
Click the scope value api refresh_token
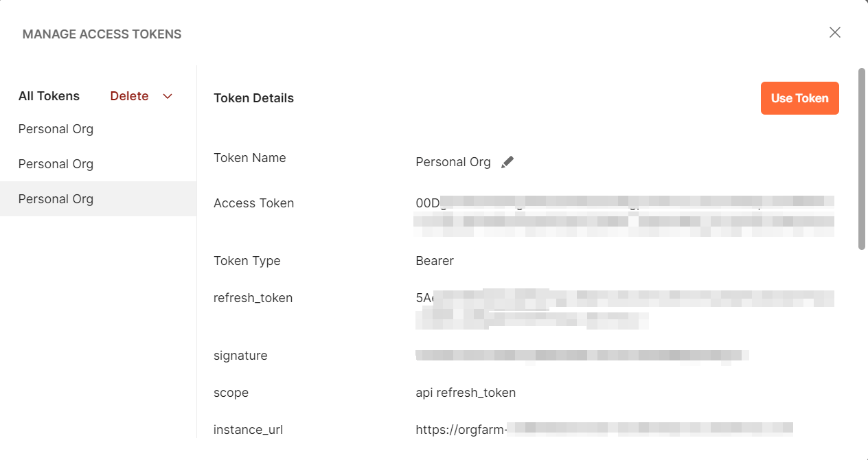(x=466, y=393)
